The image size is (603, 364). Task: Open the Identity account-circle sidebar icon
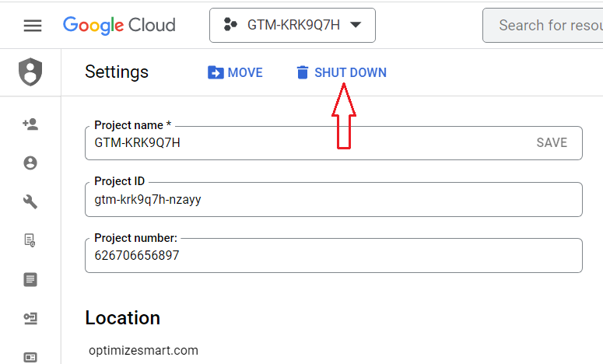click(x=30, y=163)
